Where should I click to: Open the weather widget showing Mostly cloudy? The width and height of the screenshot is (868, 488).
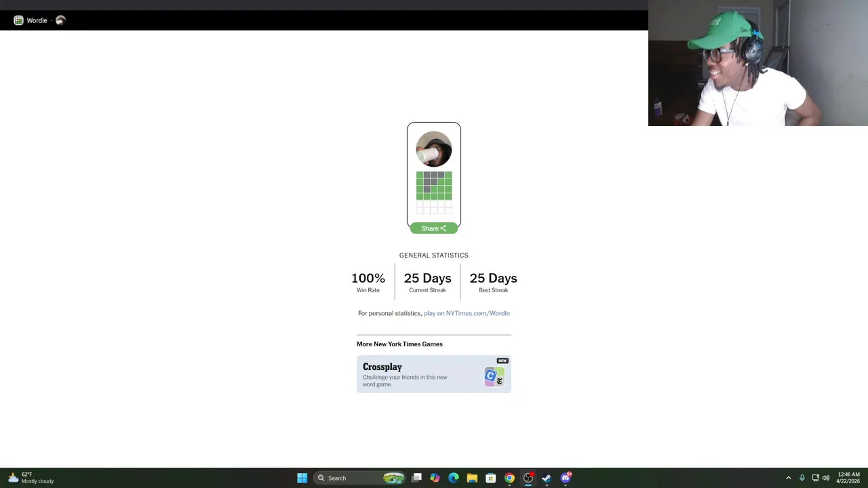coord(31,478)
